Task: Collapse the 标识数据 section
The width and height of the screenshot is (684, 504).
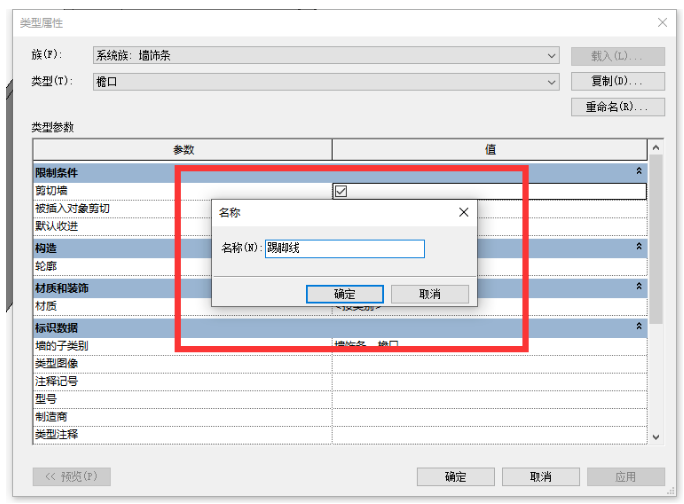Action: click(639, 326)
